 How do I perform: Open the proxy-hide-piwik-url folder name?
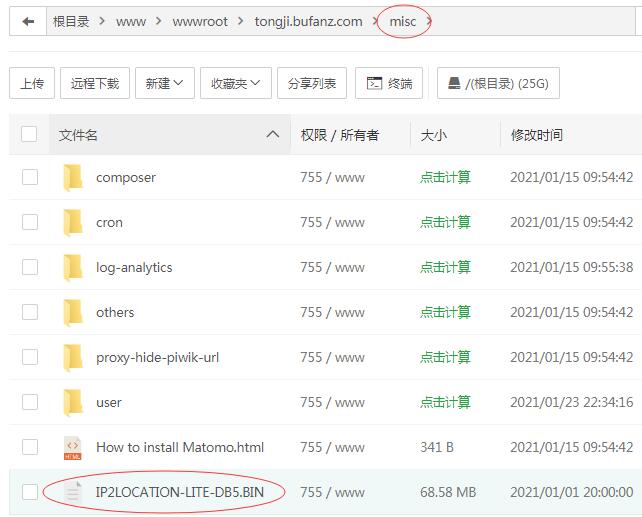(157, 357)
